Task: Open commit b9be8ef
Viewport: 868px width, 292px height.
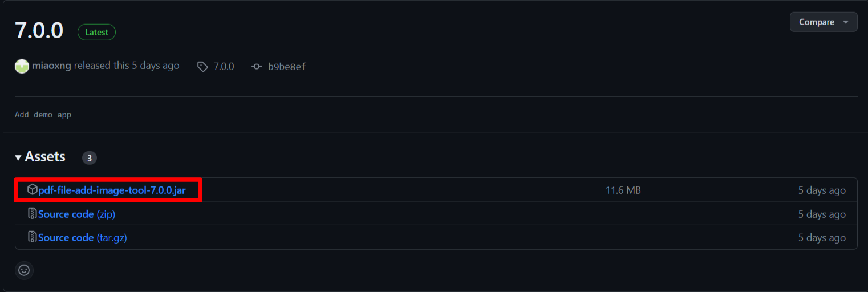Action: tap(287, 67)
